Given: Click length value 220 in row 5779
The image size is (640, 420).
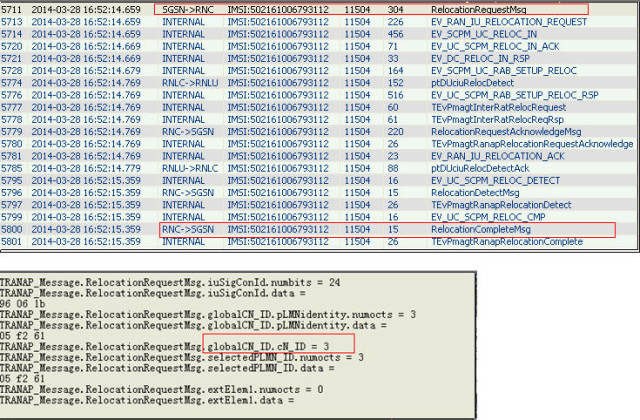Looking at the screenshot, I should [x=396, y=132].
